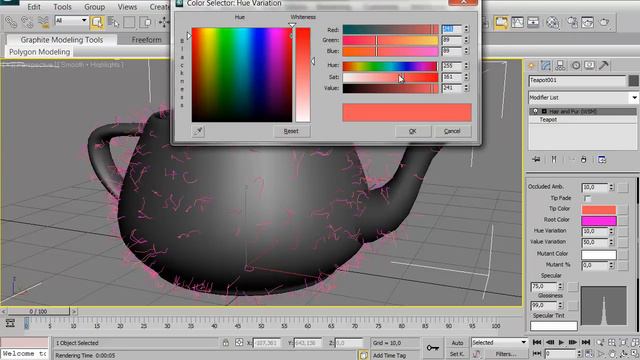Open the Views menu

pyautogui.click(x=127, y=7)
